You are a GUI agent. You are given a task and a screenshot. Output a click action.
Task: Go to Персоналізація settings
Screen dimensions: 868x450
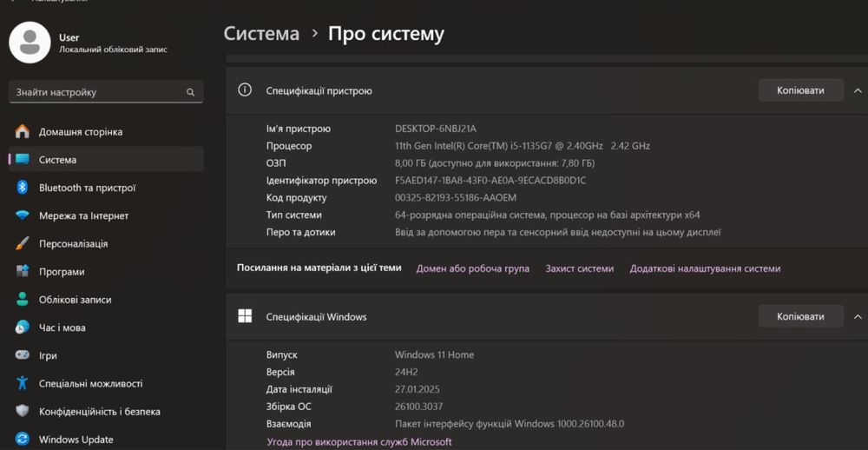106,243
